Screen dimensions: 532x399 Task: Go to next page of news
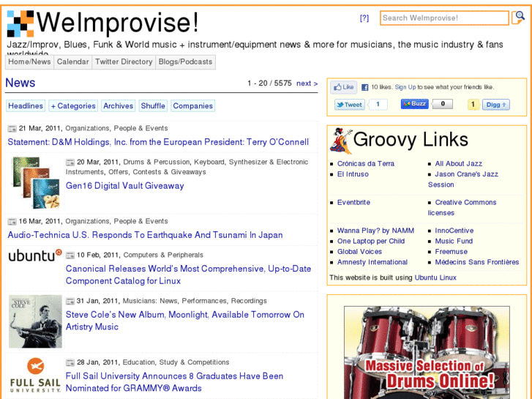(307, 83)
